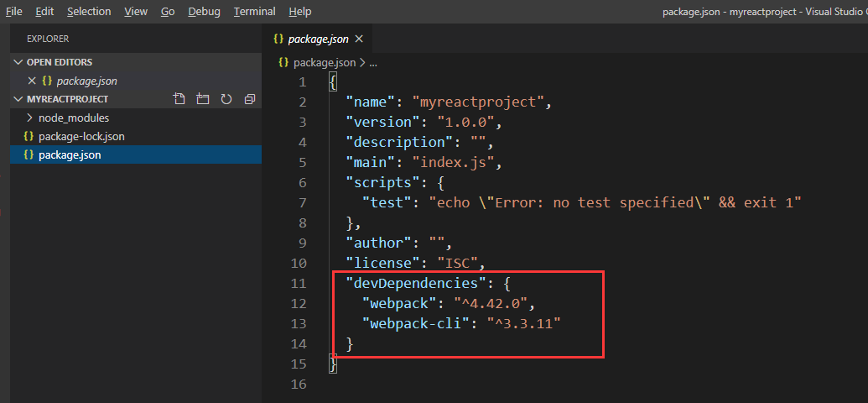Click the package-lock.json braces file icon
The height and width of the screenshot is (403, 868).
[29, 136]
